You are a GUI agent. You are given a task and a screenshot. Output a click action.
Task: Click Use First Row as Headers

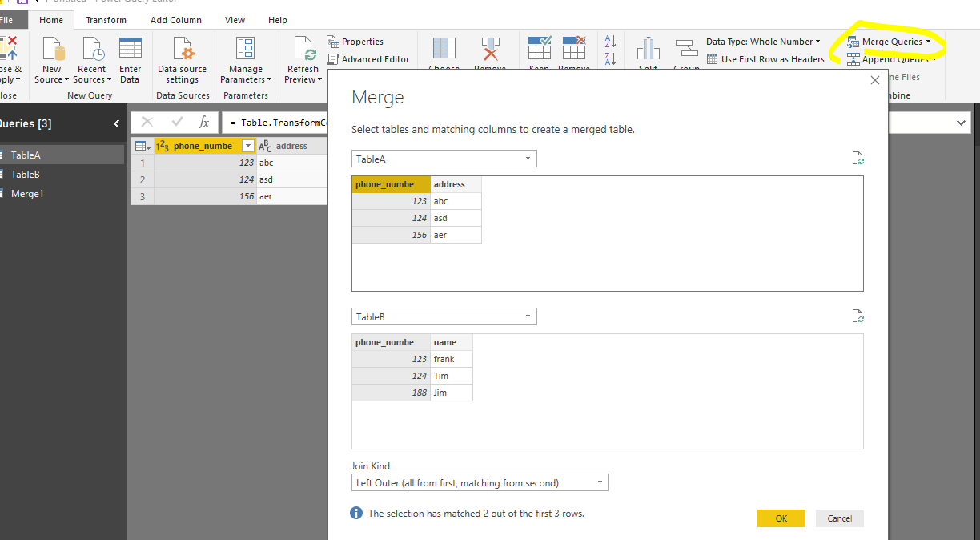[x=765, y=59]
